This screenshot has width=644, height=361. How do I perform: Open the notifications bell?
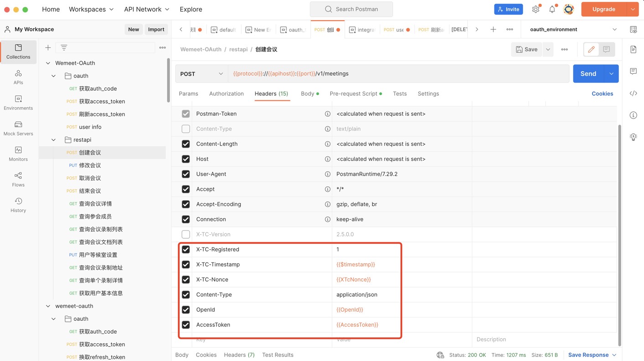pos(552,9)
